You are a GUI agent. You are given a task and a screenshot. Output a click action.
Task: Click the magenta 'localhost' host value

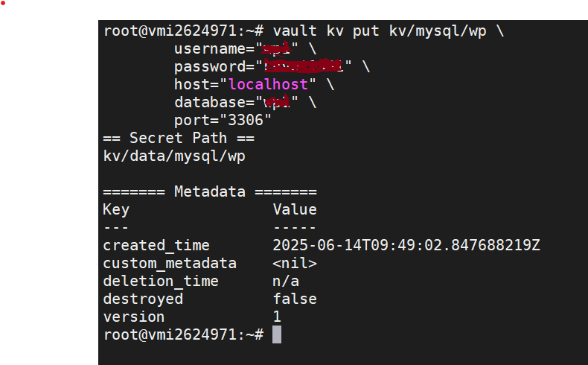click(x=268, y=84)
